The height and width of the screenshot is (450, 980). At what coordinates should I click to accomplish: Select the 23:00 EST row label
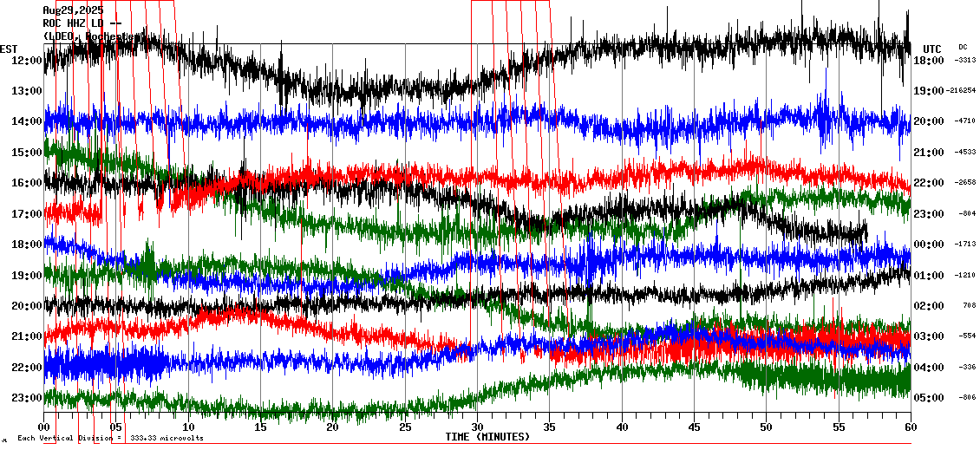(x=28, y=398)
